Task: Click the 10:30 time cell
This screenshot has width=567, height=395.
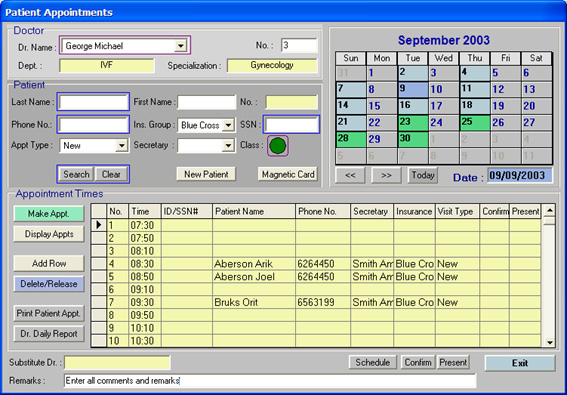Action: (x=145, y=341)
